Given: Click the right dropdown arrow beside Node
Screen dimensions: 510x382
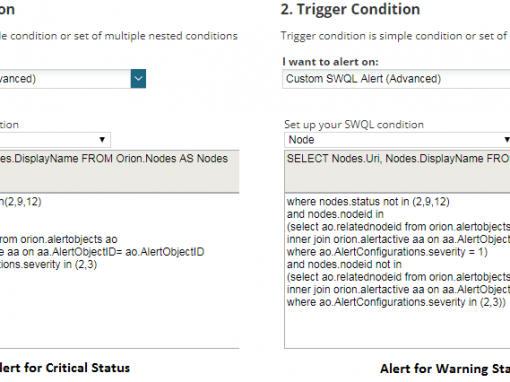Looking at the screenshot, I should 507,140.
